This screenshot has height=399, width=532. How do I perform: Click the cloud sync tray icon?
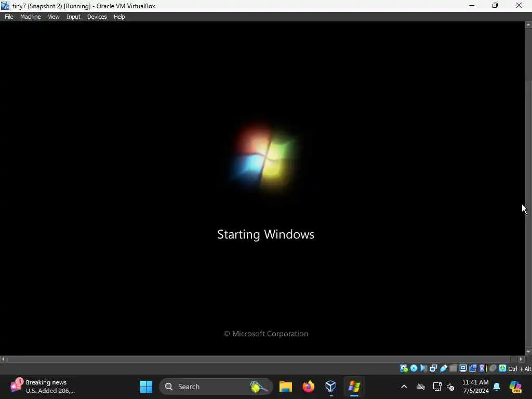[x=421, y=387]
